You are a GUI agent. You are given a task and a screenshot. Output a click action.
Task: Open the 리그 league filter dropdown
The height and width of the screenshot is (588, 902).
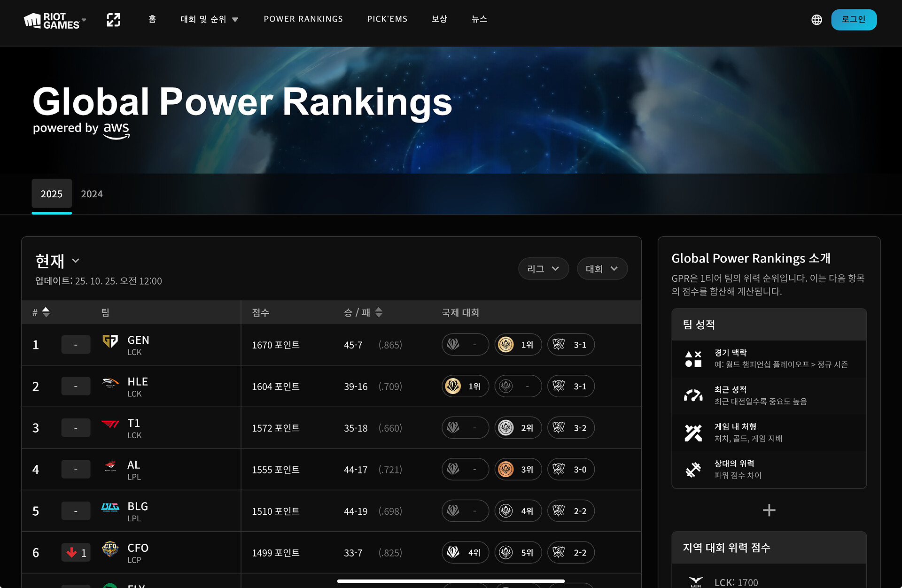[543, 269]
